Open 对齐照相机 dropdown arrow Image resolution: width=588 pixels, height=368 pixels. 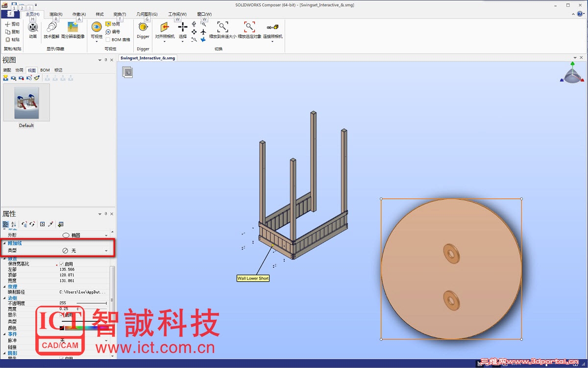tap(165, 41)
